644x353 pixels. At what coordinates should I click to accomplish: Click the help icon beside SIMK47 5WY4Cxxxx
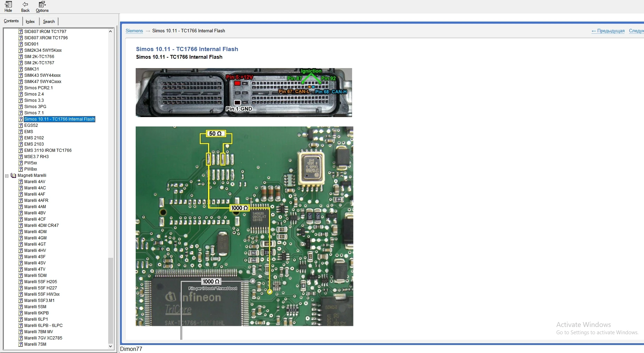click(21, 82)
